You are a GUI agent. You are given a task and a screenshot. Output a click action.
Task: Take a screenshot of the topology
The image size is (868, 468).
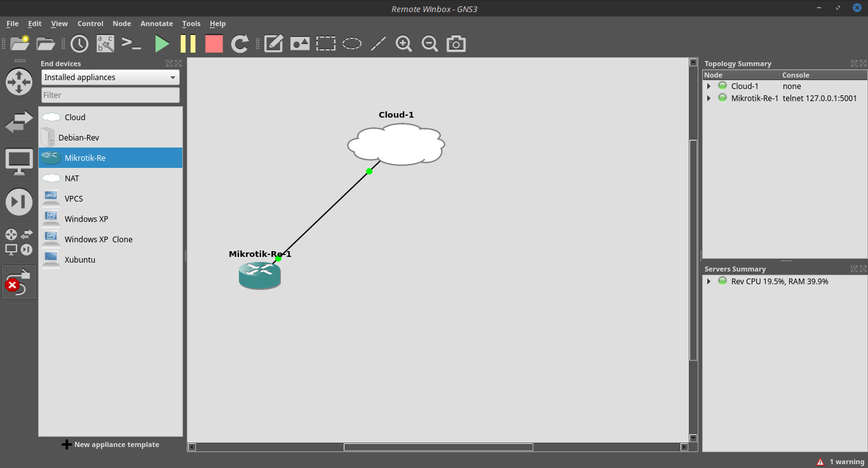(x=456, y=43)
